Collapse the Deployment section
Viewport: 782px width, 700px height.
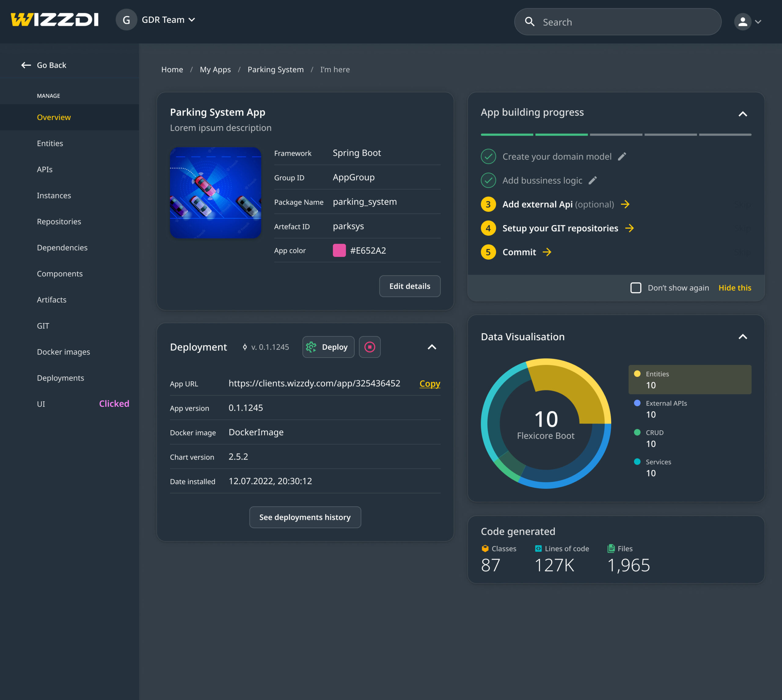point(432,347)
